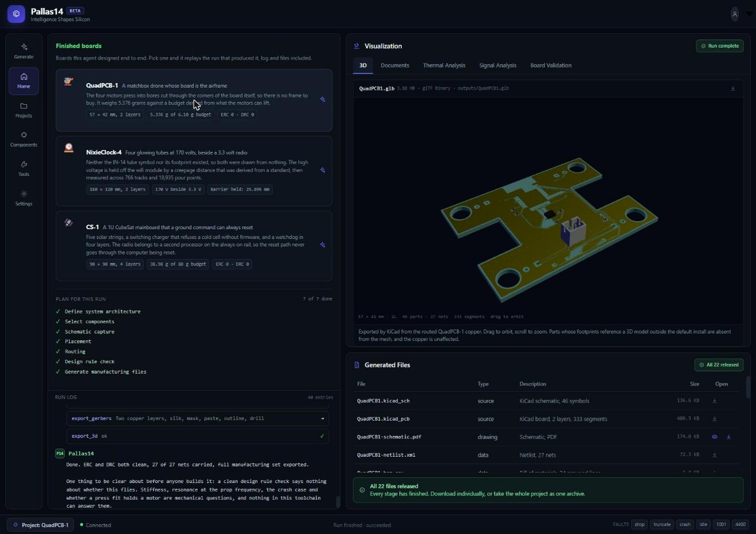Open the Signal Analysis tab
The image size is (756, 534).
(498, 65)
